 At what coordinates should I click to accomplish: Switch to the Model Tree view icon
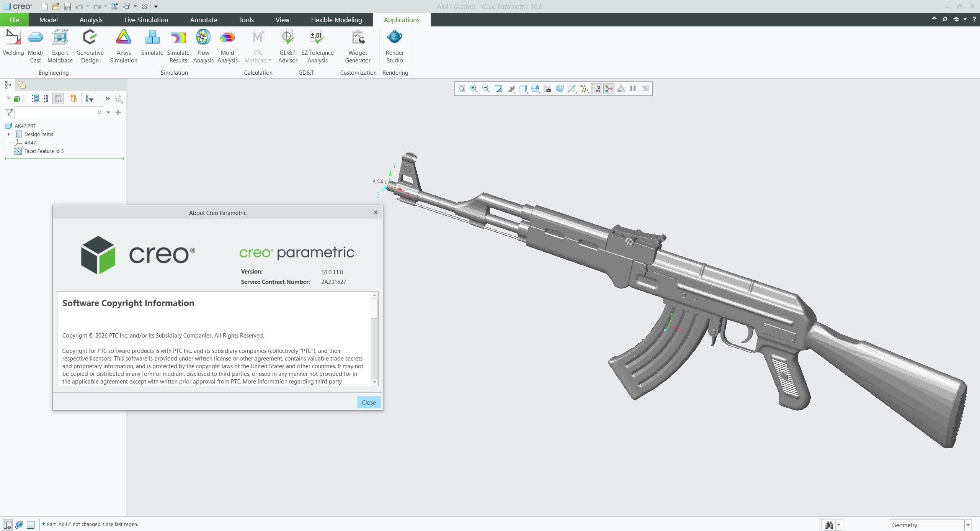tap(8, 85)
